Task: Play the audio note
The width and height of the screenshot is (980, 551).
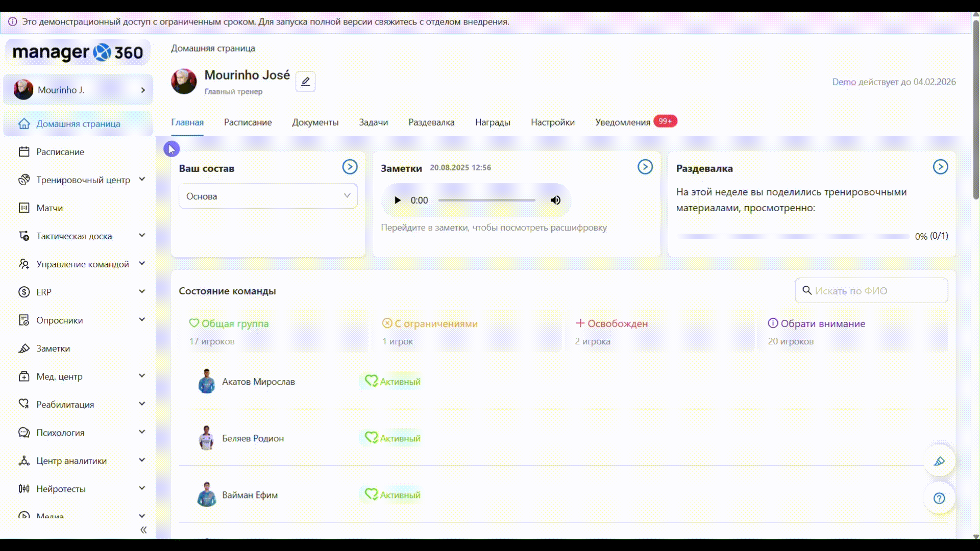Action: [x=397, y=201]
